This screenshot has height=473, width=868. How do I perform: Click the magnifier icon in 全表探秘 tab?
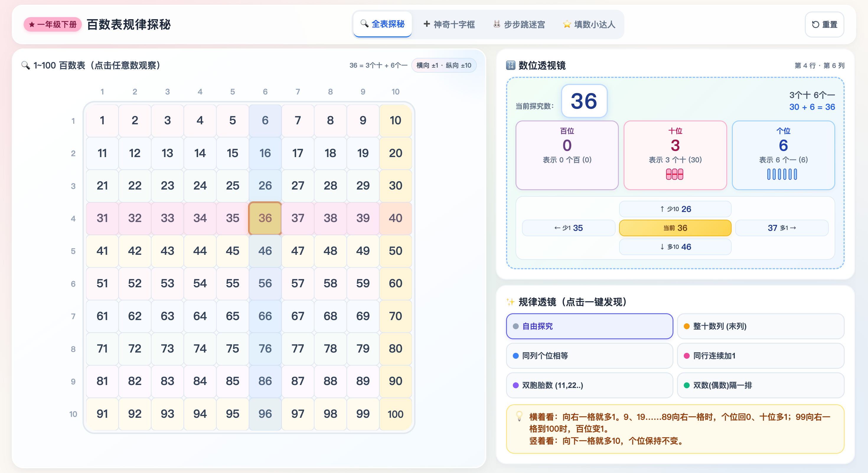(x=364, y=24)
